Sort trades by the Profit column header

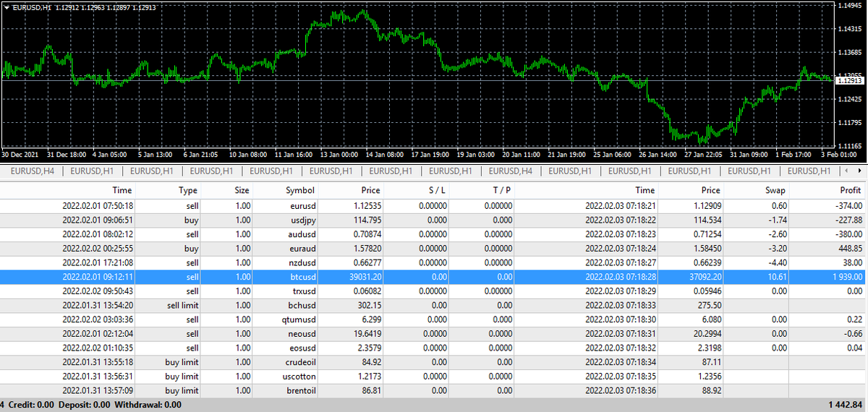click(x=850, y=190)
